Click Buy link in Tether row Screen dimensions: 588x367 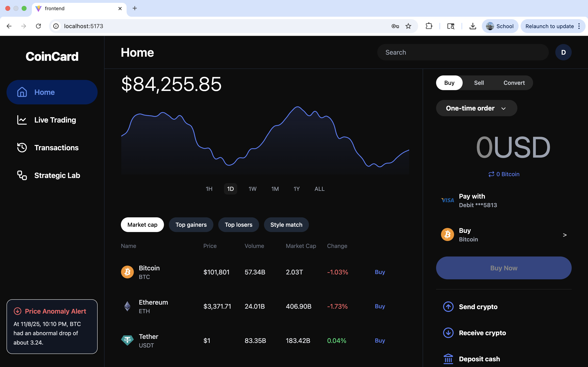(x=380, y=340)
